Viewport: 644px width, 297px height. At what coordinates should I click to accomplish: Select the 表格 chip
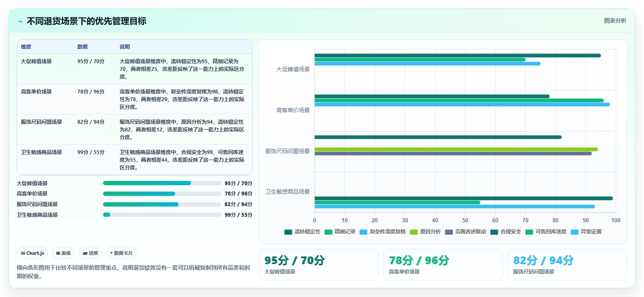[63, 253]
